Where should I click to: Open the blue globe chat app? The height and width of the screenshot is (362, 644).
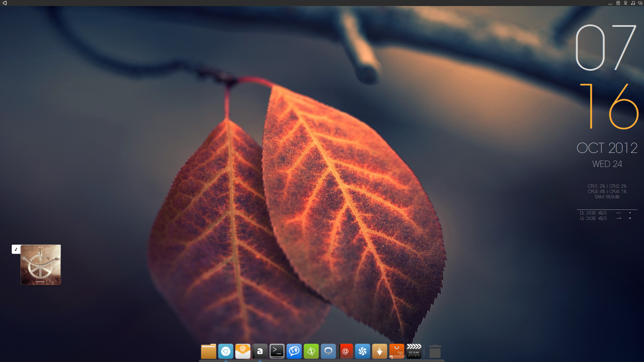(294, 351)
